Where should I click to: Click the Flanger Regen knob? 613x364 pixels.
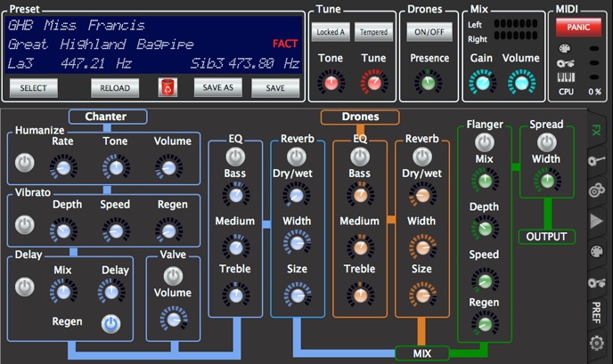coord(485,324)
